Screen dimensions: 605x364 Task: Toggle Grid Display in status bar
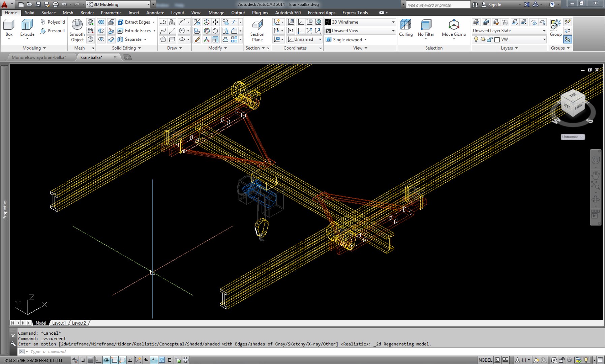point(90,360)
